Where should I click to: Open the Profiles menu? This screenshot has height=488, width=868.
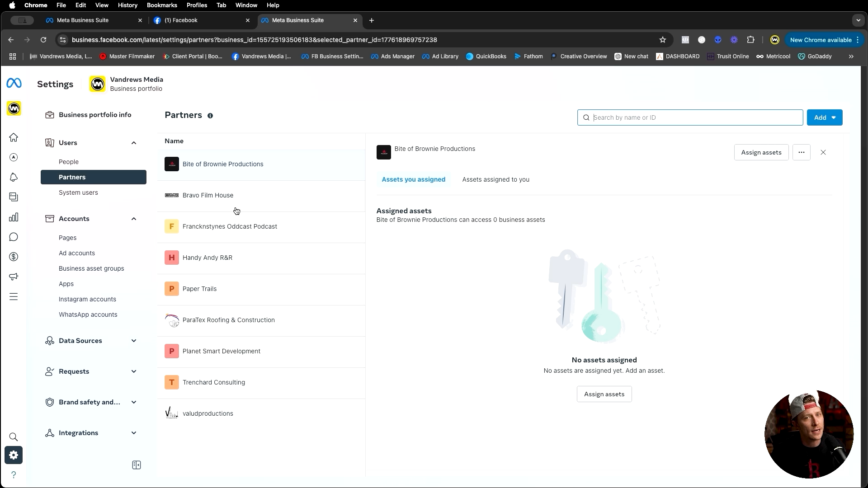click(x=197, y=5)
